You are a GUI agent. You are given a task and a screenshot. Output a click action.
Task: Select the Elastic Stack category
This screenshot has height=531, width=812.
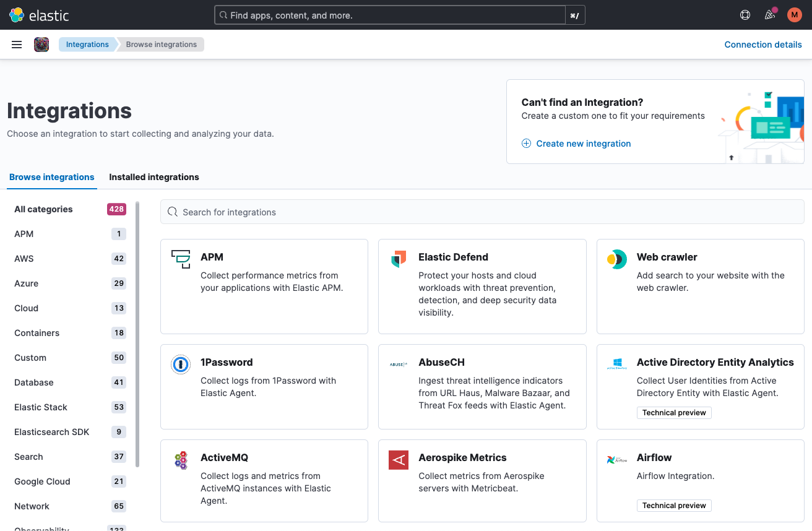point(70,407)
